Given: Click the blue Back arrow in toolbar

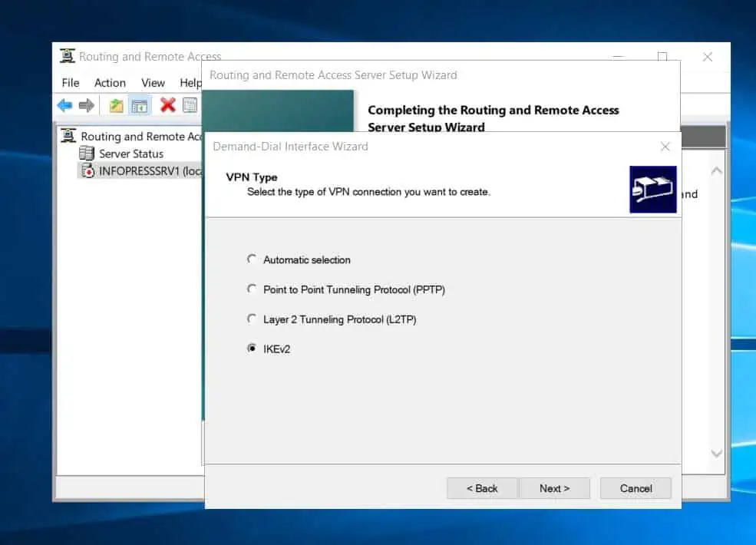Looking at the screenshot, I should [64, 105].
